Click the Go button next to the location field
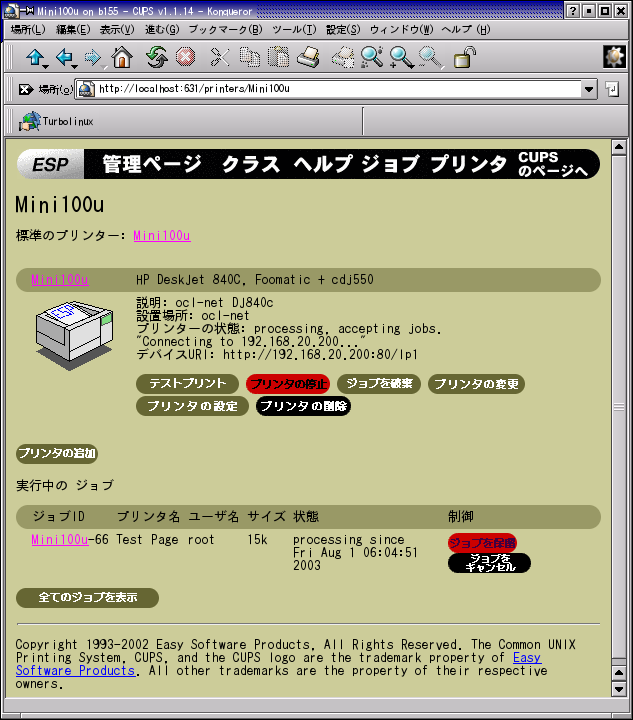 click(x=611, y=89)
